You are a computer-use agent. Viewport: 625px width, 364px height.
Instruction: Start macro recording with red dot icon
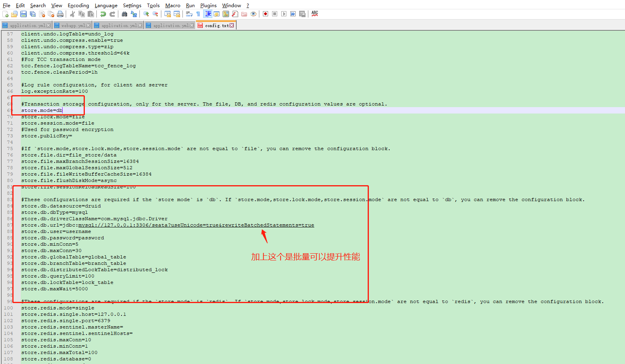pyautogui.click(x=265, y=14)
